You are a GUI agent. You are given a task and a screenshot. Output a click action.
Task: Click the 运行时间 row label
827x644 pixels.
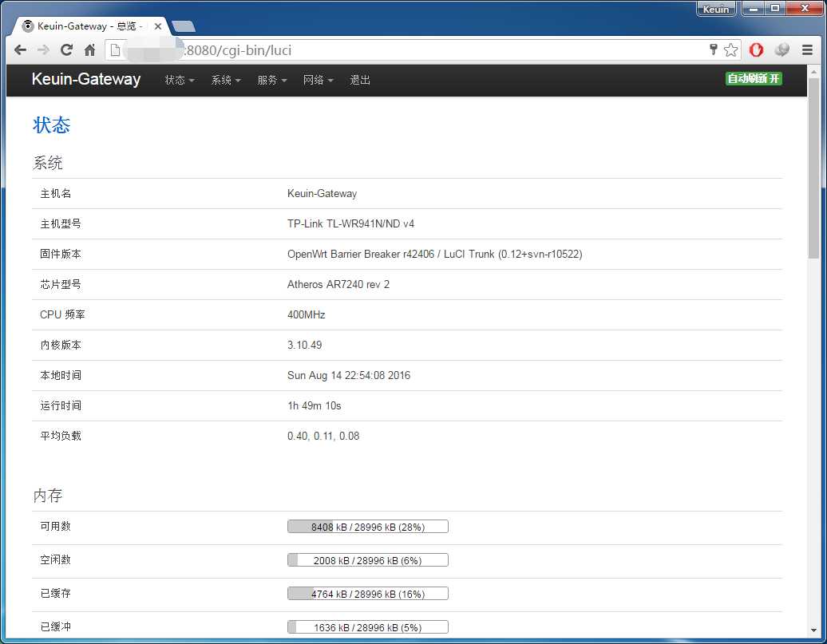(61, 405)
